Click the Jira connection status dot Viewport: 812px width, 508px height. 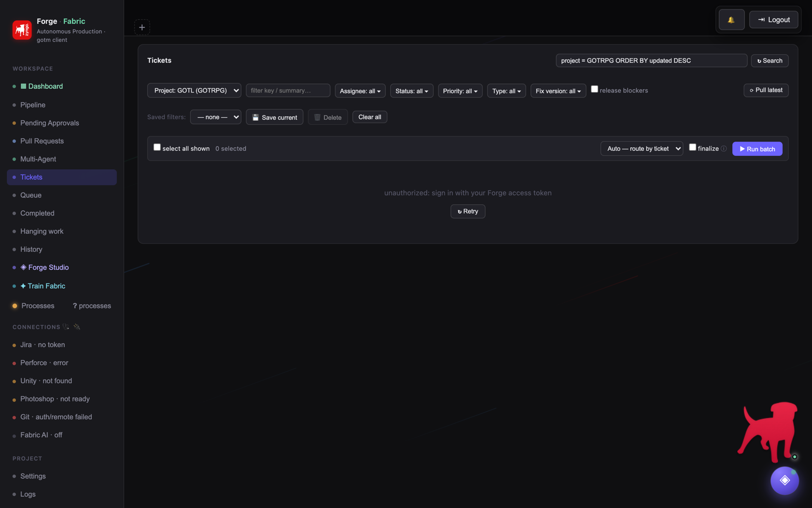[x=14, y=345]
